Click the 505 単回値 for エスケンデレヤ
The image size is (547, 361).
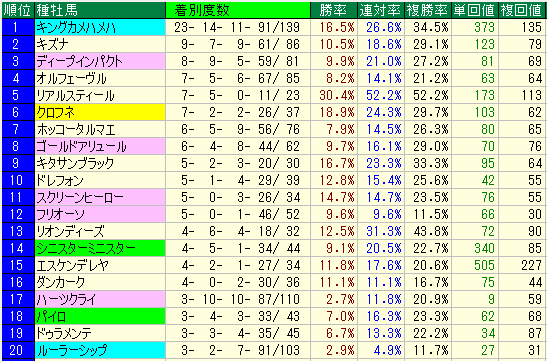tap(484, 265)
